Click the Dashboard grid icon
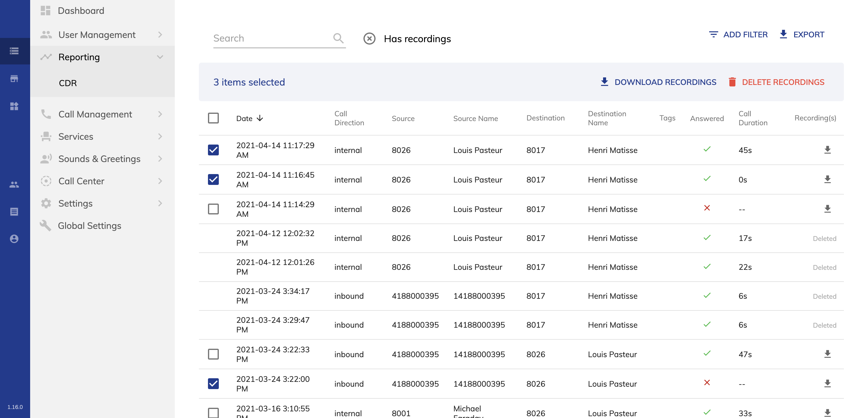 46,11
